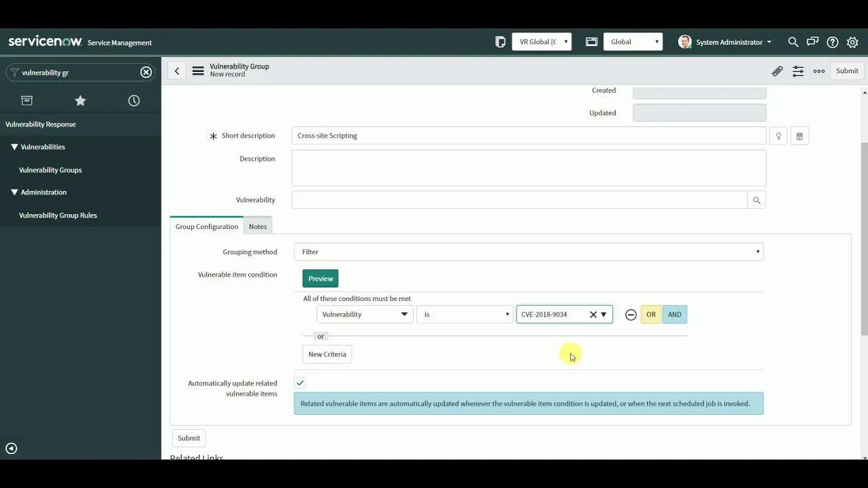Open the Connect chat icon in the header
The height and width of the screenshot is (488, 868).
tap(812, 42)
